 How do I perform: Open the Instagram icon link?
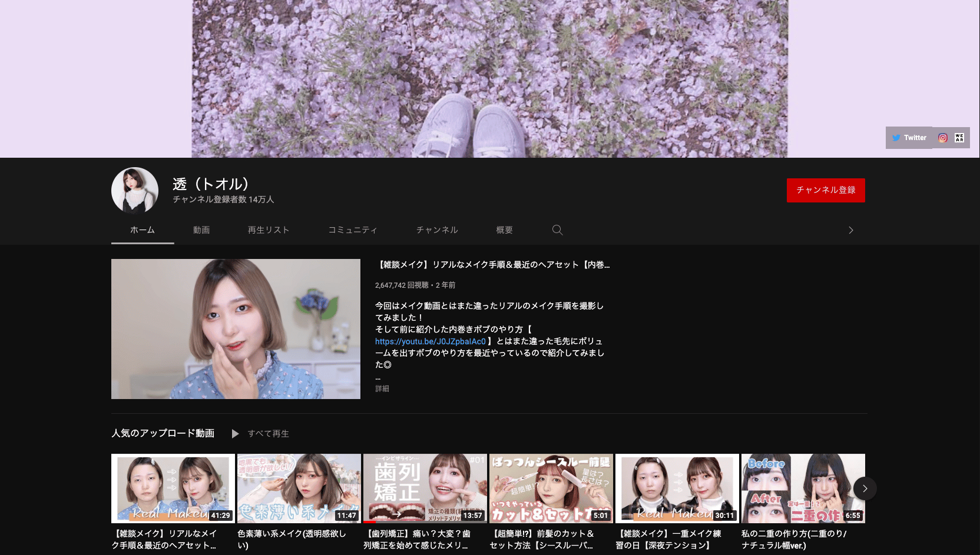943,138
